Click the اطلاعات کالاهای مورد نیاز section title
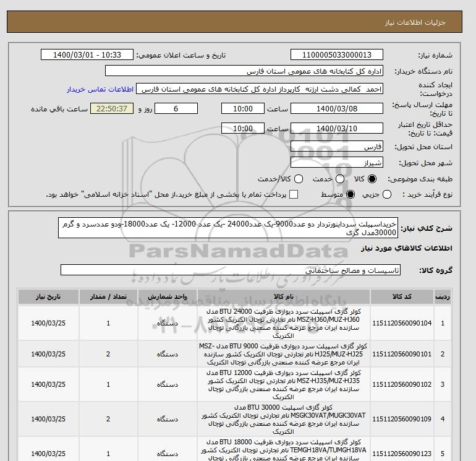 [x=407, y=248]
